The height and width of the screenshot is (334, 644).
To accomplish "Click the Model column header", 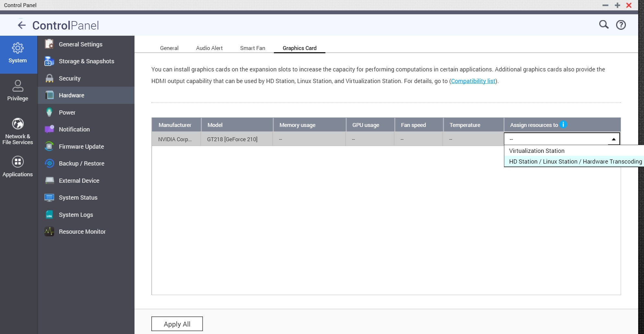I will pyautogui.click(x=237, y=125).
